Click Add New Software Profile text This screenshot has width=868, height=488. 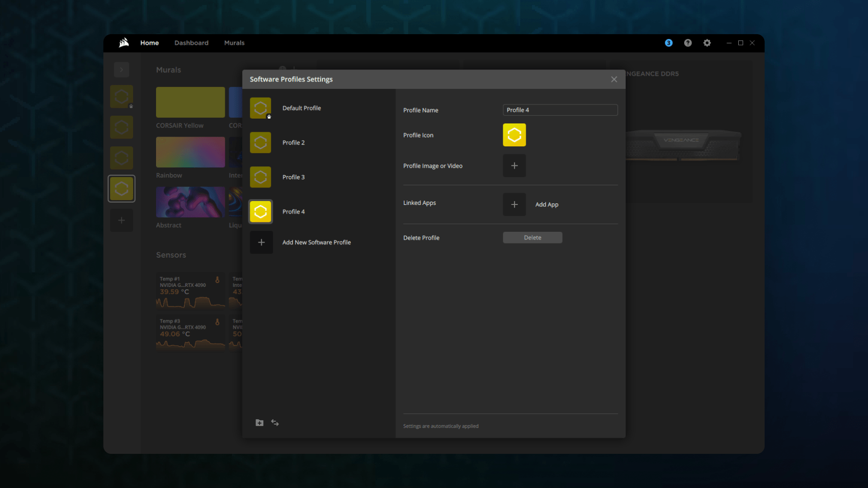point(316,242)
